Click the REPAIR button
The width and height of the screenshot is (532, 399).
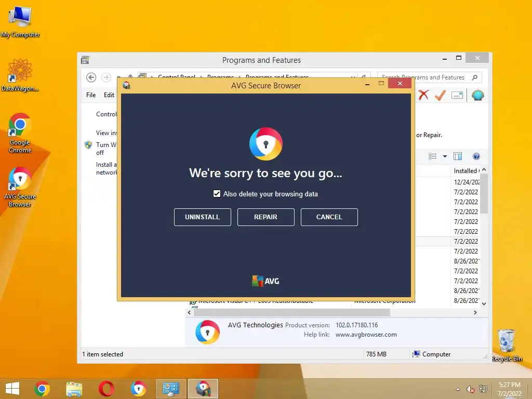[265, 217]
